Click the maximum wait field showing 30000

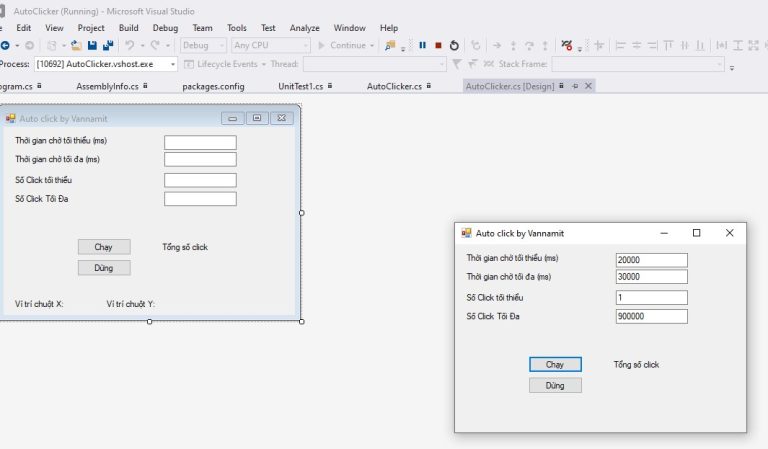click(651, 277)
